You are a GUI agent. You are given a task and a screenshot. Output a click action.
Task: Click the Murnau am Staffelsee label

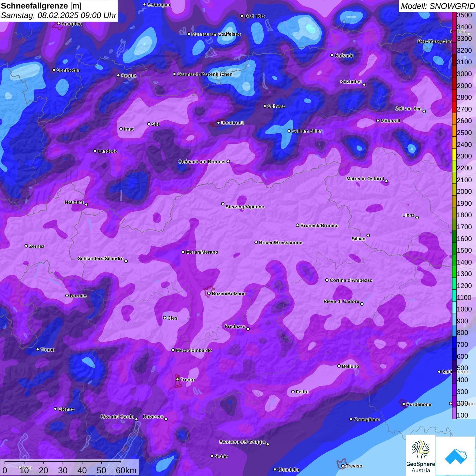(x=216, y=34)
